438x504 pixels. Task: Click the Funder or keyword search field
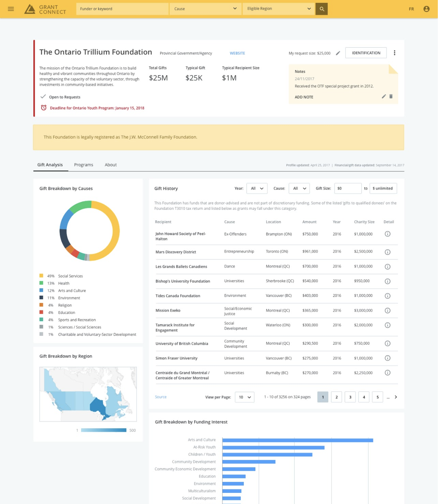(122, 9)
